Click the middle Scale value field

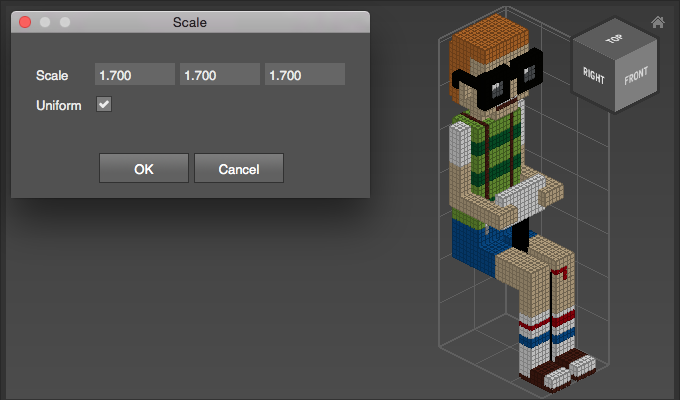pyautogui.click(x=219, y=75)
